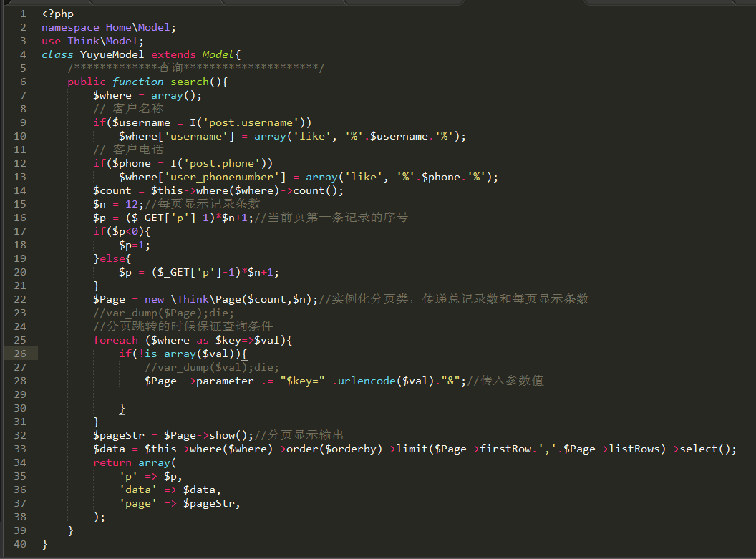Viewport: 756px width, 559px height.
Task: Click the firstRow property on line 33
Action: (506, 449)
